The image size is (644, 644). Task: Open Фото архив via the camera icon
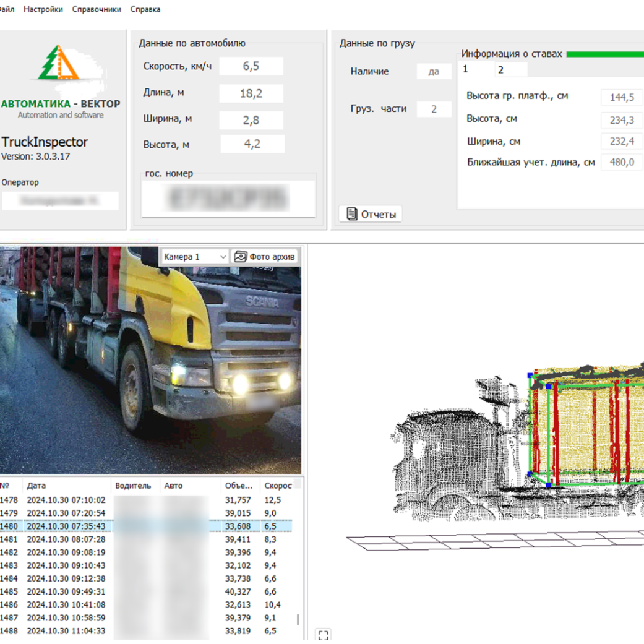pyautogui.click(x=241, y=257)
